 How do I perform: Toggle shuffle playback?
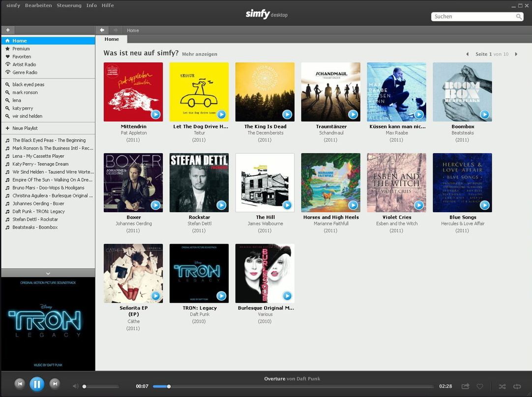point(502,386)
